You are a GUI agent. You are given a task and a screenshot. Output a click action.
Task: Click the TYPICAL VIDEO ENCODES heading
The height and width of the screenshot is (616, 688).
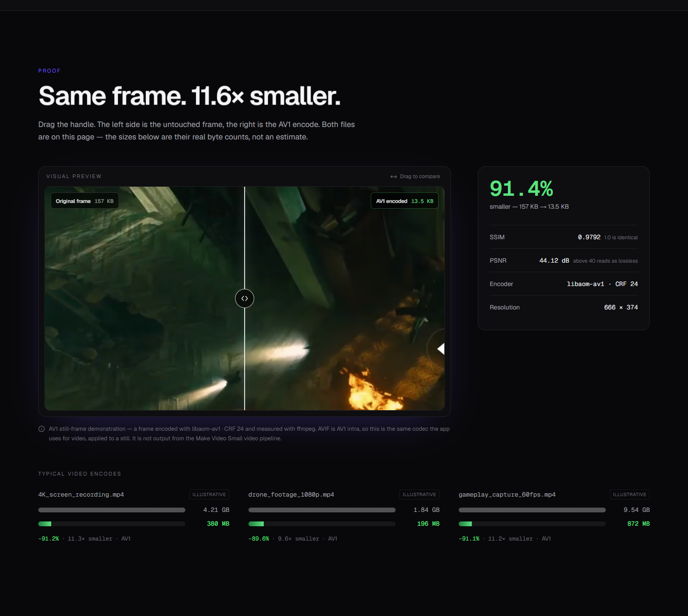coord(80,474)
